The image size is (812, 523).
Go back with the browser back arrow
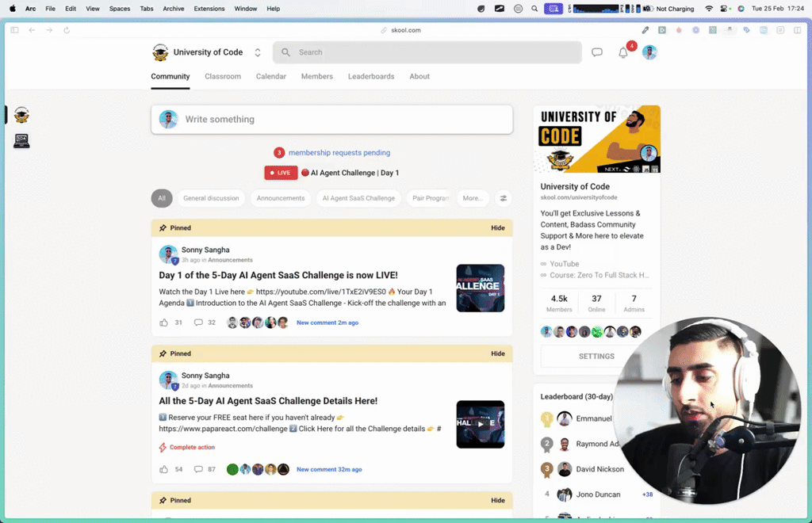(x=32, y=30)
